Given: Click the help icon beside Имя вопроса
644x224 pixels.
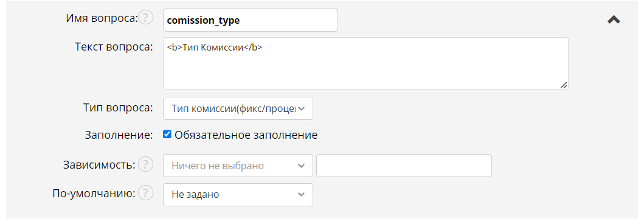Looking at the screenshot, I should click(x=145, y=18).
